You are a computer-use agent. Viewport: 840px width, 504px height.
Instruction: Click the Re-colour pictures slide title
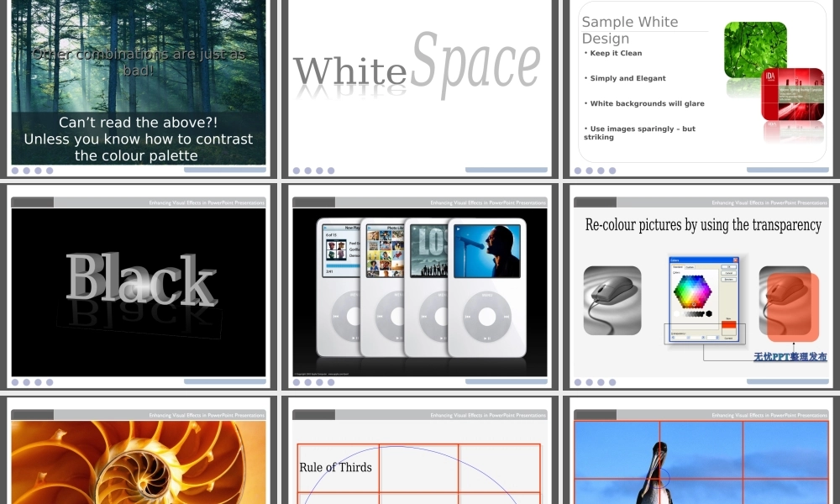click(702, 225)
